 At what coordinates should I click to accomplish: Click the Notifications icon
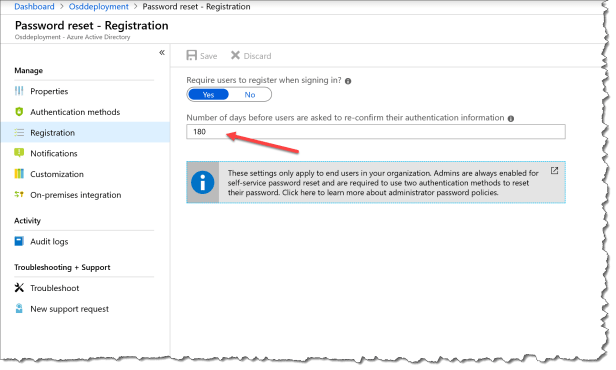(19, 153)
